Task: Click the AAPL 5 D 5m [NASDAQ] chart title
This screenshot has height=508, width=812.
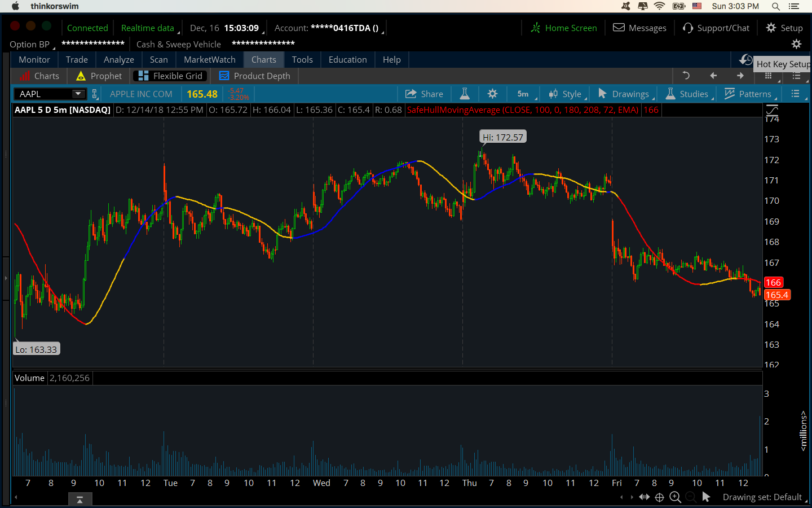Action: [62, 110]
